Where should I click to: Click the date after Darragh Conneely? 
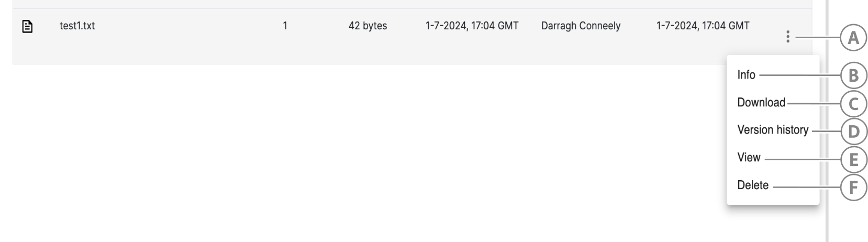click(x=703, y=26)
